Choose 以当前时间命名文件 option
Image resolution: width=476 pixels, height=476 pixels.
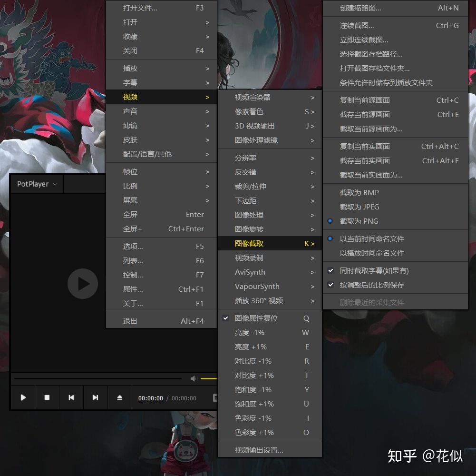[395, 239]
